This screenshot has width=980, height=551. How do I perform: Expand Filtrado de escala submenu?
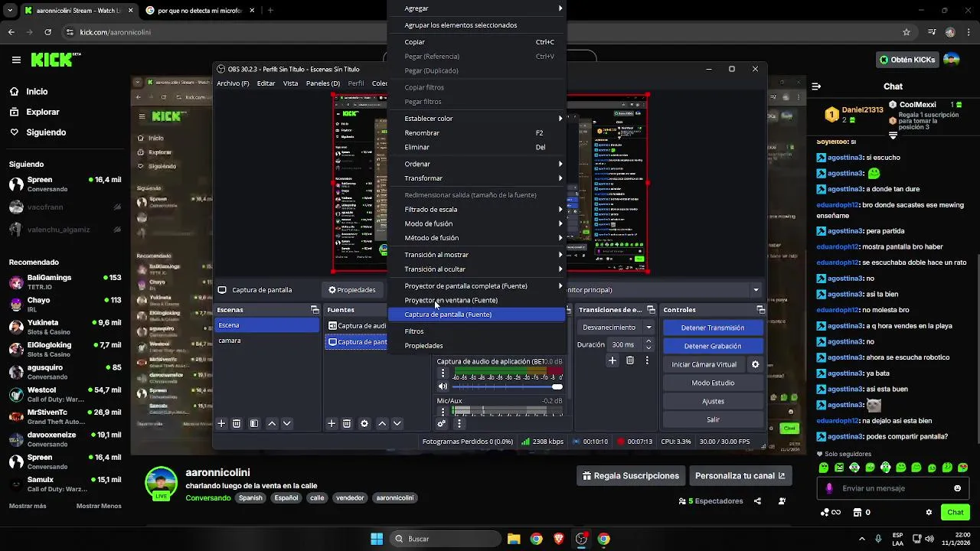tap(477, 210)
